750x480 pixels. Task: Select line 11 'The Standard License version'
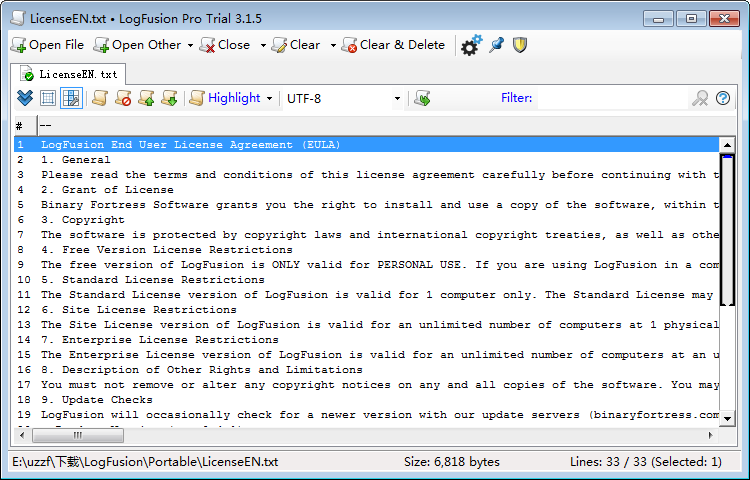click(366, 295)
